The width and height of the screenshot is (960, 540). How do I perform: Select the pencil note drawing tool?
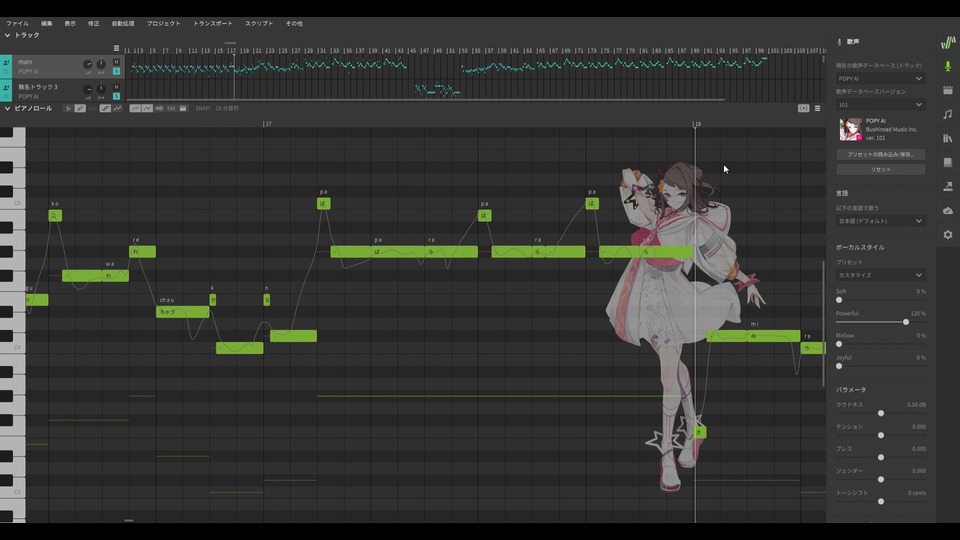tap(80, 108)
